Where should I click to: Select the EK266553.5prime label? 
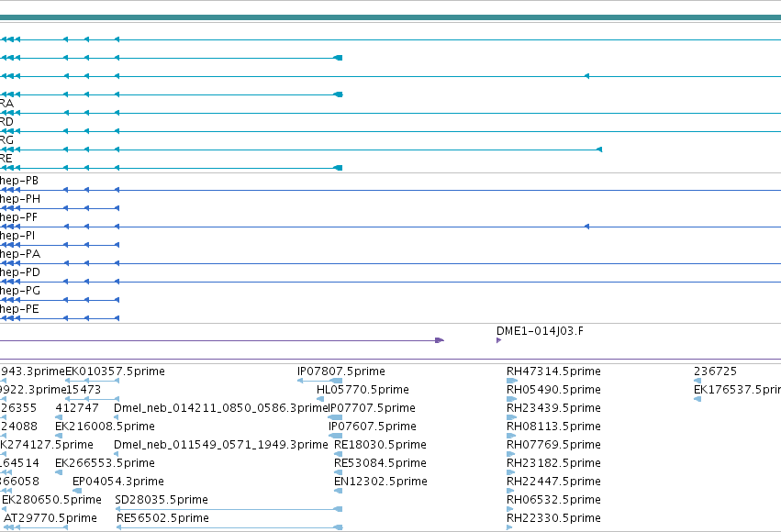pyautogui.click(x=105, y=463)
